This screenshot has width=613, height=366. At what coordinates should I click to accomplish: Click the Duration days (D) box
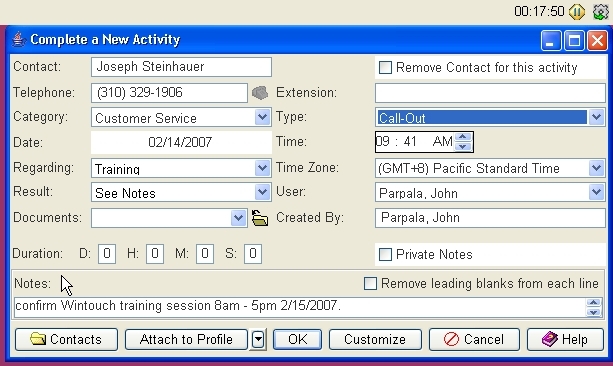[x=107, y=254]
